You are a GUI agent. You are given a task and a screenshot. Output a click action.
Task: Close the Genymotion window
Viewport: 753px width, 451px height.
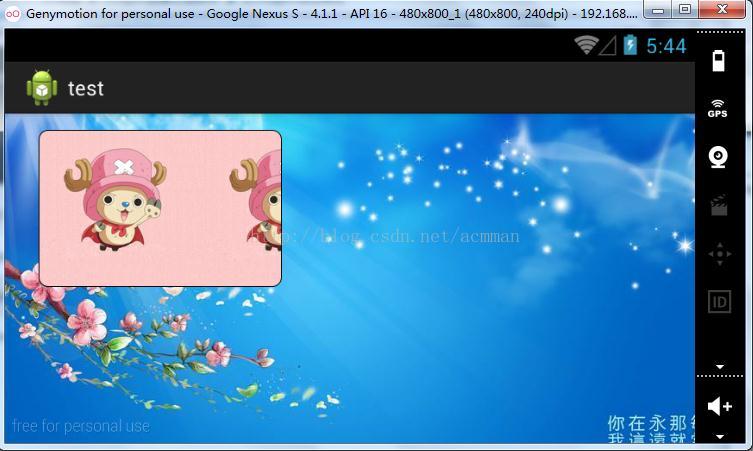[x=722, y=10]
